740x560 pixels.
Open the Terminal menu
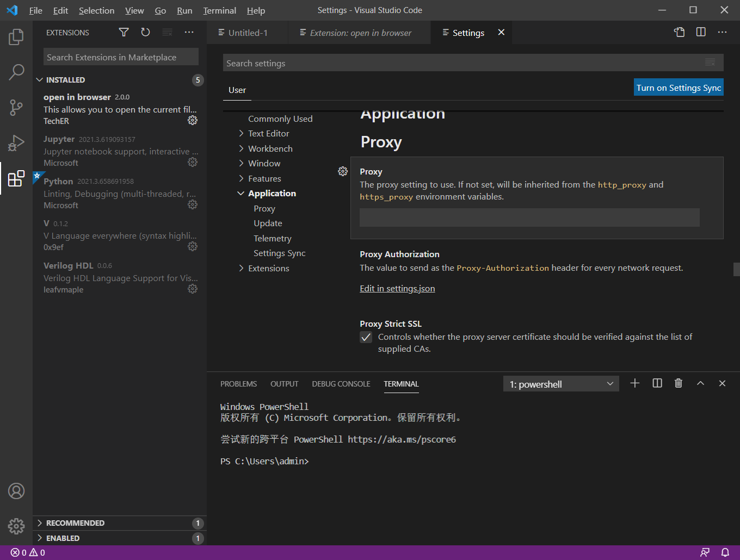pos(220,10)
